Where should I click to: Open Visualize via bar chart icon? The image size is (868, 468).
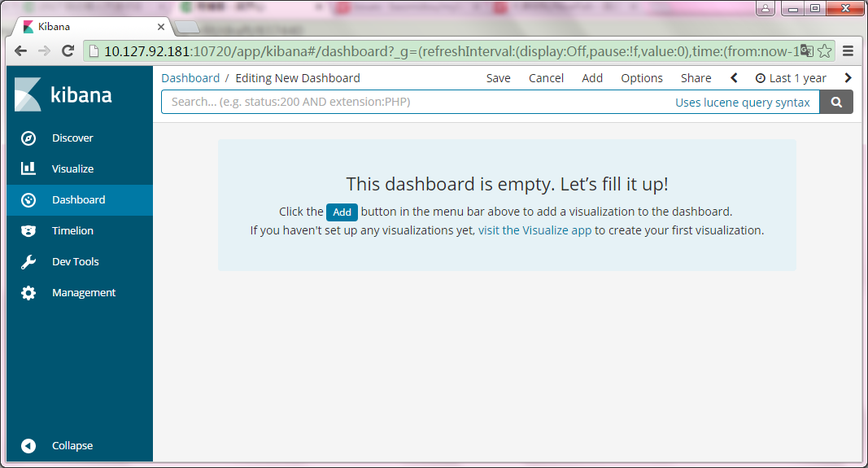tap(28, 168)
